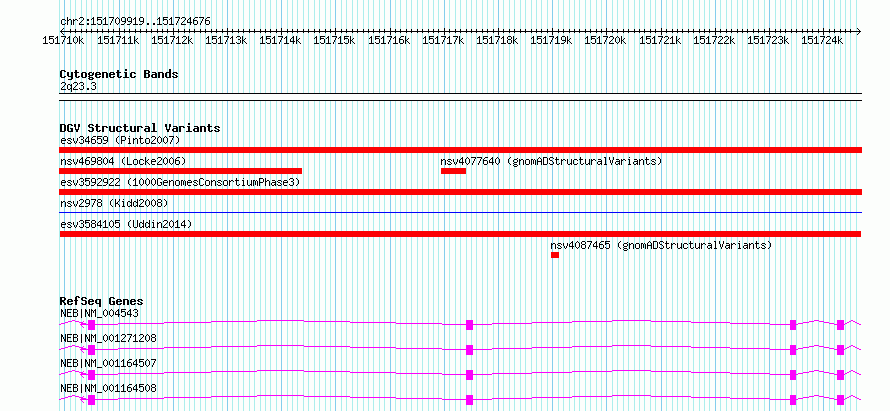Click the nsv4087465 (gnomADStructuralVariants) label
This screenshot has height=411, width=890.
click(x=661, y=245)
